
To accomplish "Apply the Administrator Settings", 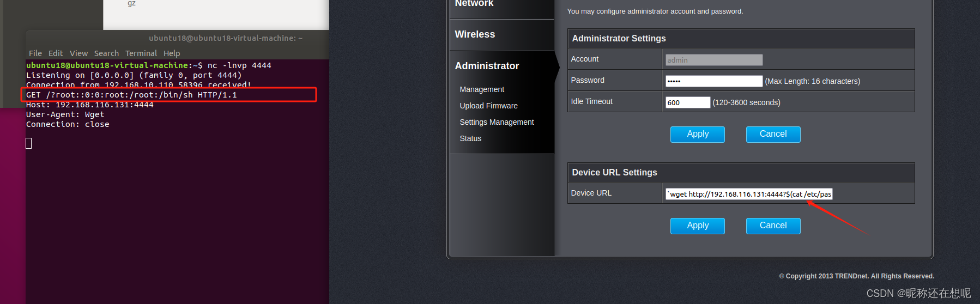I will pos(698,134).
